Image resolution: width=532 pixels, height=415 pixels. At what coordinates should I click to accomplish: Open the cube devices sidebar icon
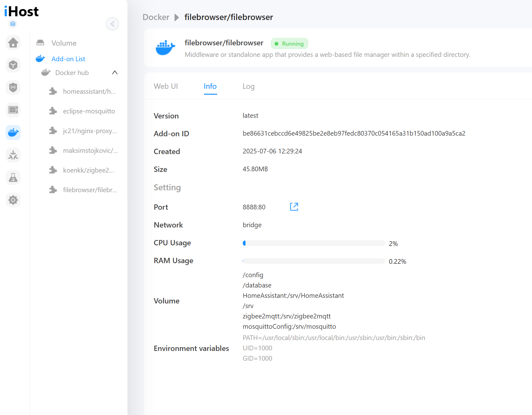coord(13,65)
